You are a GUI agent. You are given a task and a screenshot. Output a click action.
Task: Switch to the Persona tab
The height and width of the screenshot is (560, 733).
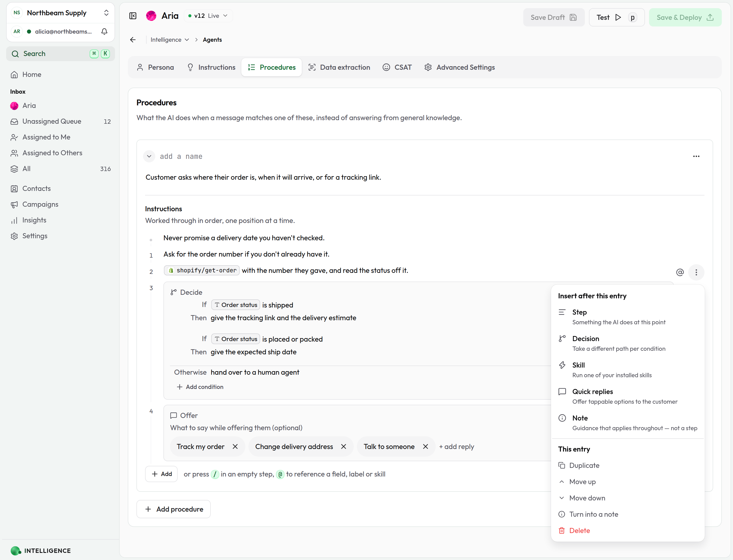pos(155,67)
